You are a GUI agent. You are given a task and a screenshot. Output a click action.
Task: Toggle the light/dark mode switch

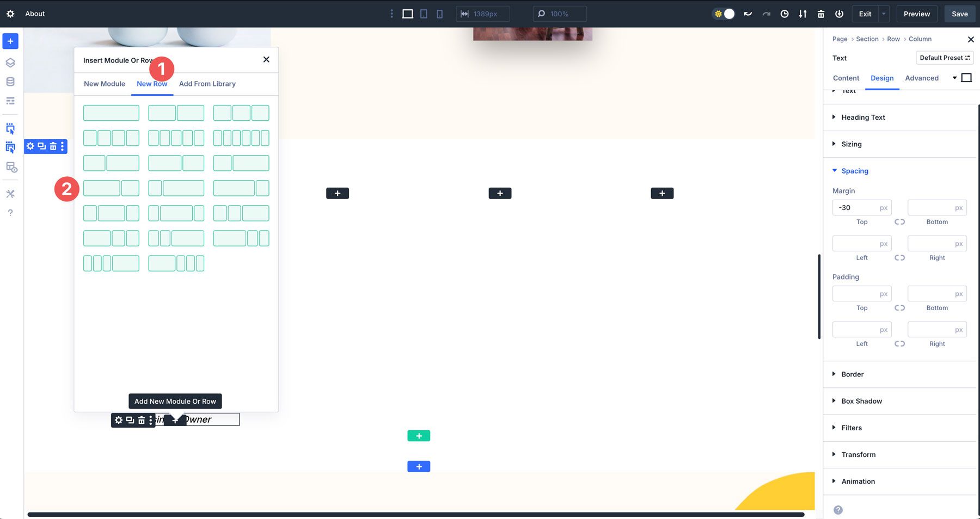pyautogui.click(x=723, y=14)
